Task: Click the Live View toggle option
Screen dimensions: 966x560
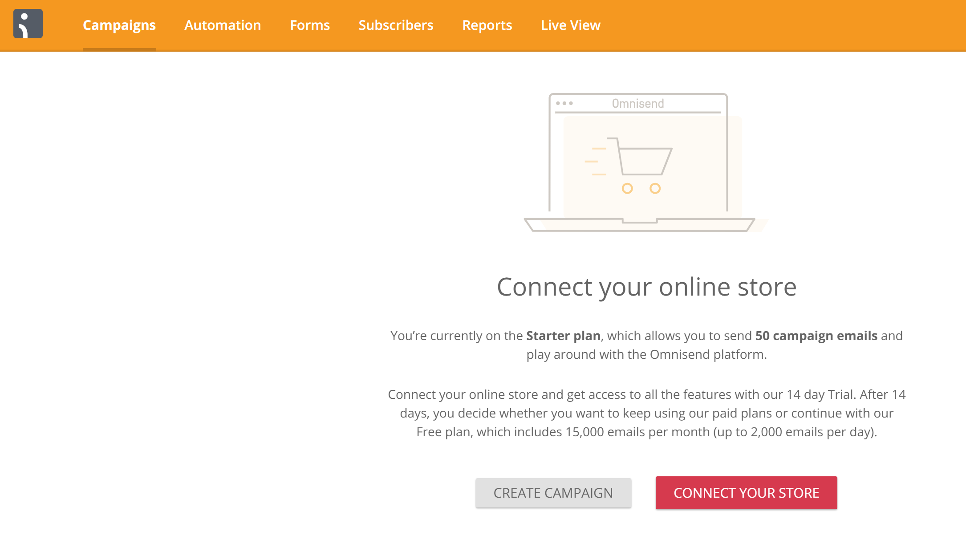Action: [570, 25]
